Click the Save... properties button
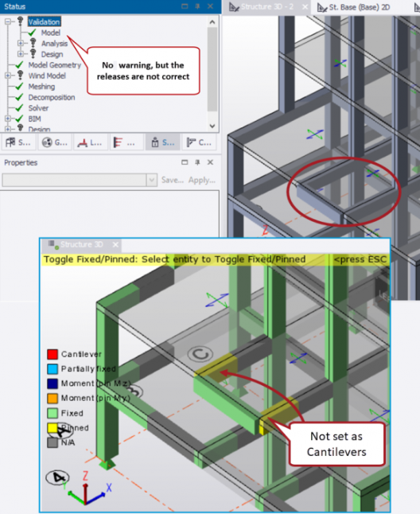 173,180
